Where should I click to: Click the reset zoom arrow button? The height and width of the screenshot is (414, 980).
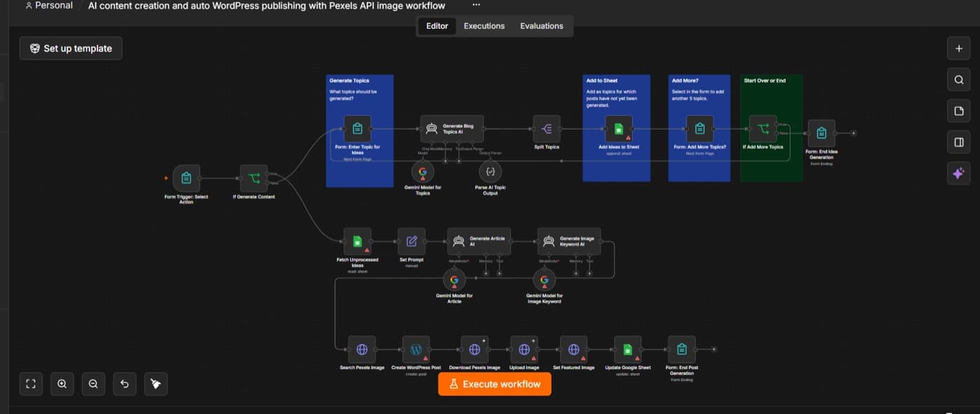tap(125, 384)
